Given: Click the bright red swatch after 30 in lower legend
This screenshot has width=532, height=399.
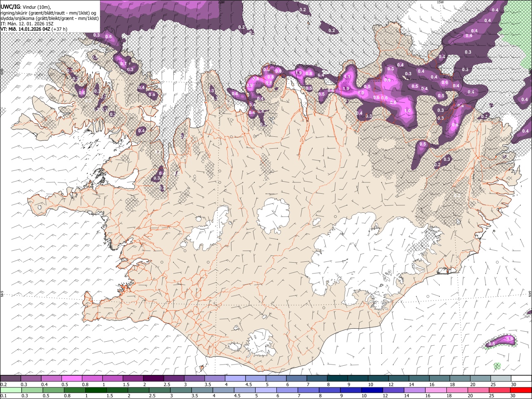Looking at the screenshot, I should 521,390.
